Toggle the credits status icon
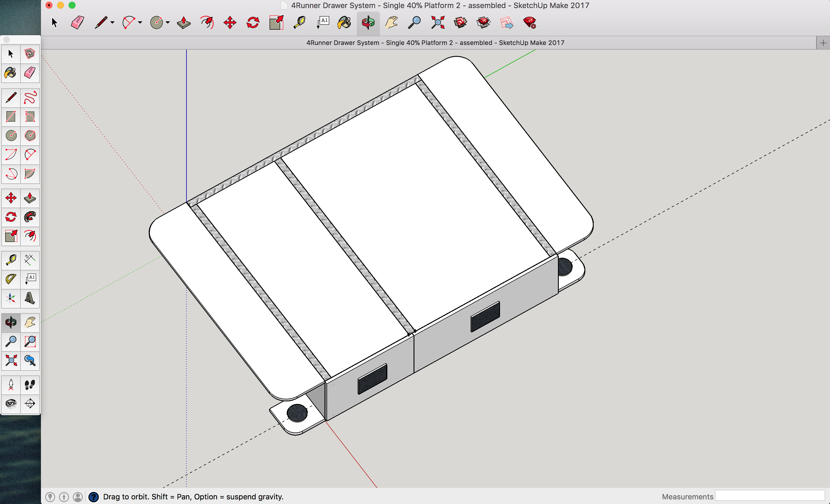Image resolution: width=830 pixels, height=504 pixels. click(x=64, y=497)
